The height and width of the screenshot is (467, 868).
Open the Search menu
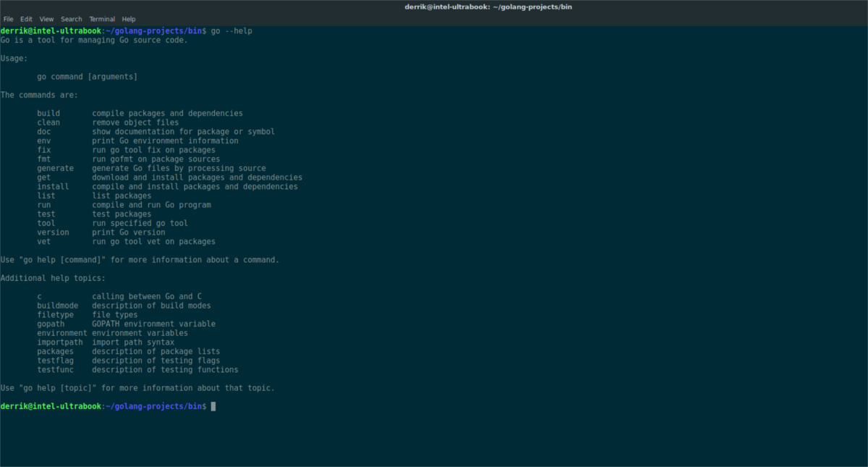pyautogui.click(x=72, y=19)
